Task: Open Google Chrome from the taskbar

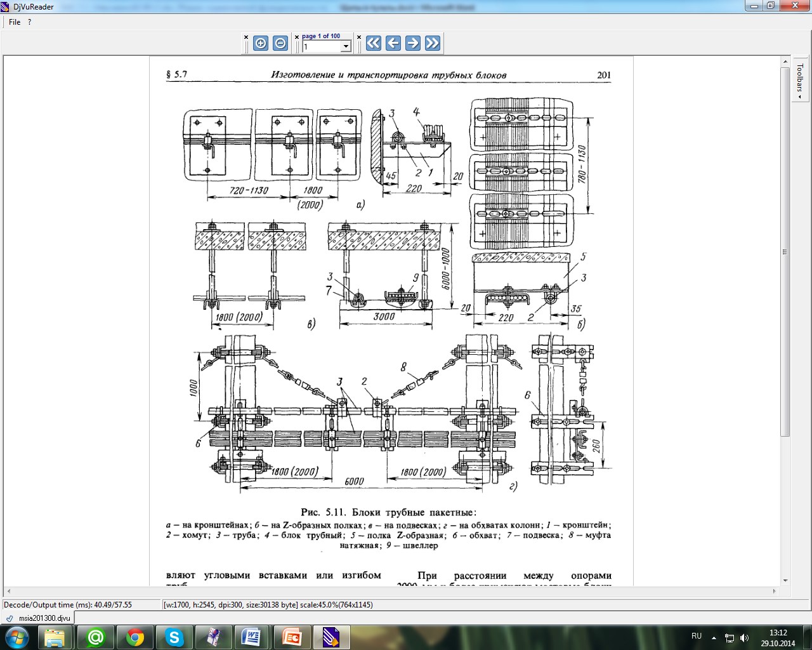Action: click(134, 637)
